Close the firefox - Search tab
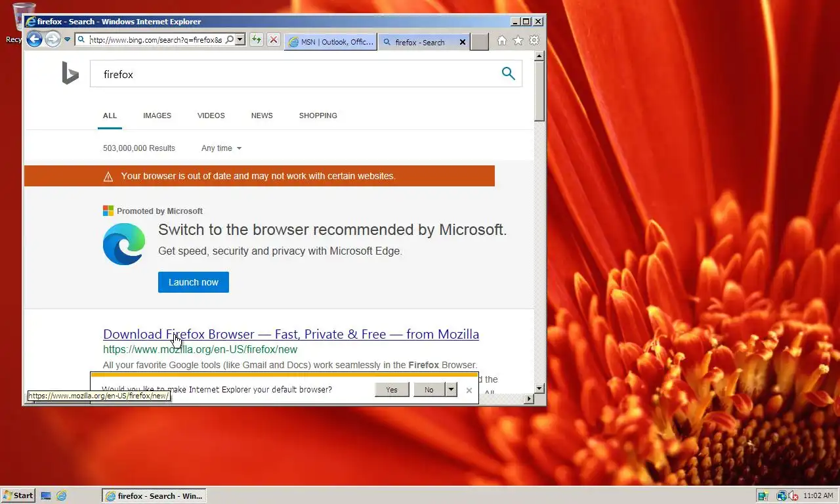Image resolution: width=840 pixels, height=504 pixels. pyautogui.click(x=462, y=42)
